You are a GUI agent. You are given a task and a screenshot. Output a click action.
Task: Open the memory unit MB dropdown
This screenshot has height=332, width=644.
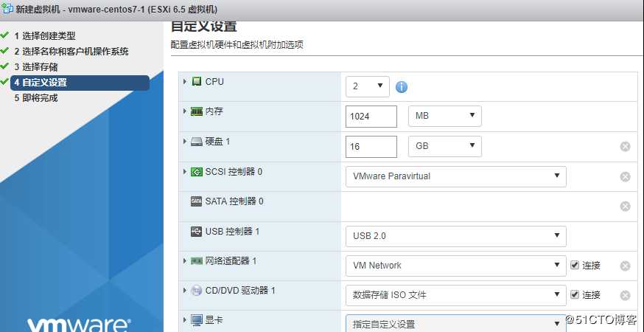tap(445, 116)
